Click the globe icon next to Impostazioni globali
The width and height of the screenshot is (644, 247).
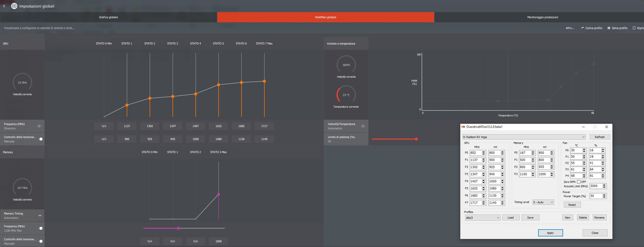coord(14,6)
